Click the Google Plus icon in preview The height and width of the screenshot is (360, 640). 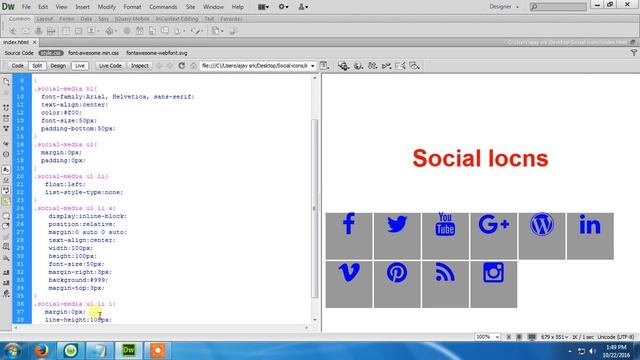coord(493,224)
